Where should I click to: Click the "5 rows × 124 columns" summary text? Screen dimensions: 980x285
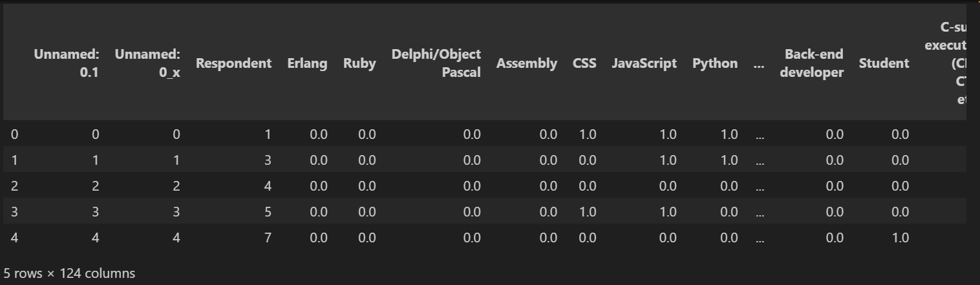click(70, 273)
